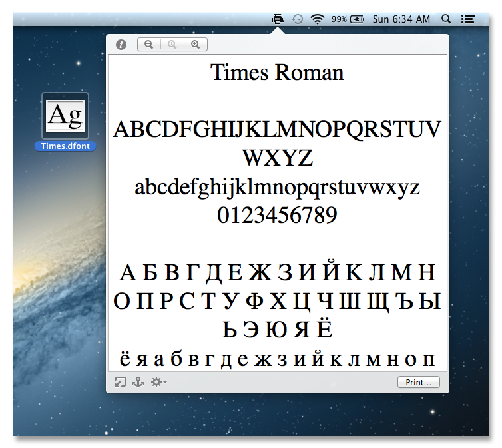Screen dimensions: 502x448
Task: Click the Print... button
Action: point(418,382)
